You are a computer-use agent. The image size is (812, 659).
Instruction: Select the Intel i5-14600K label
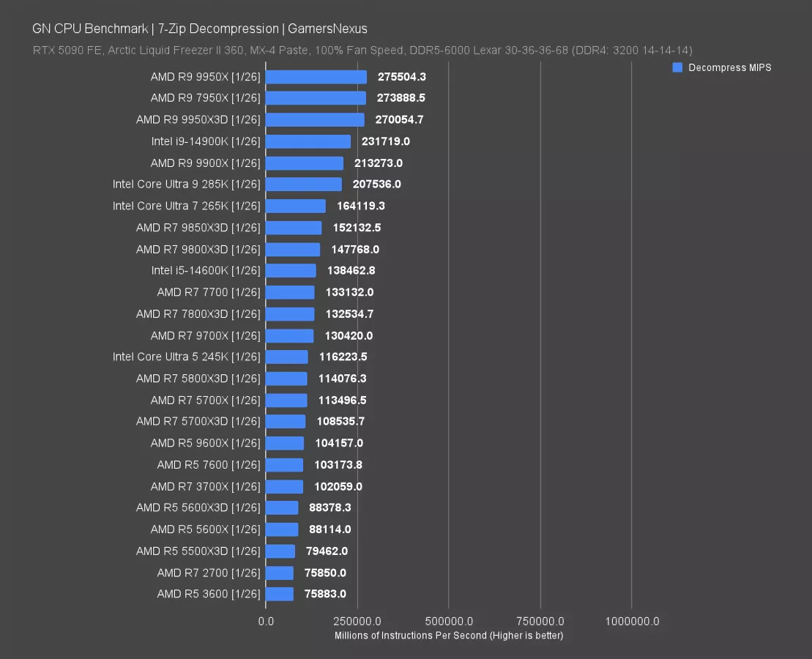[205, 271]
